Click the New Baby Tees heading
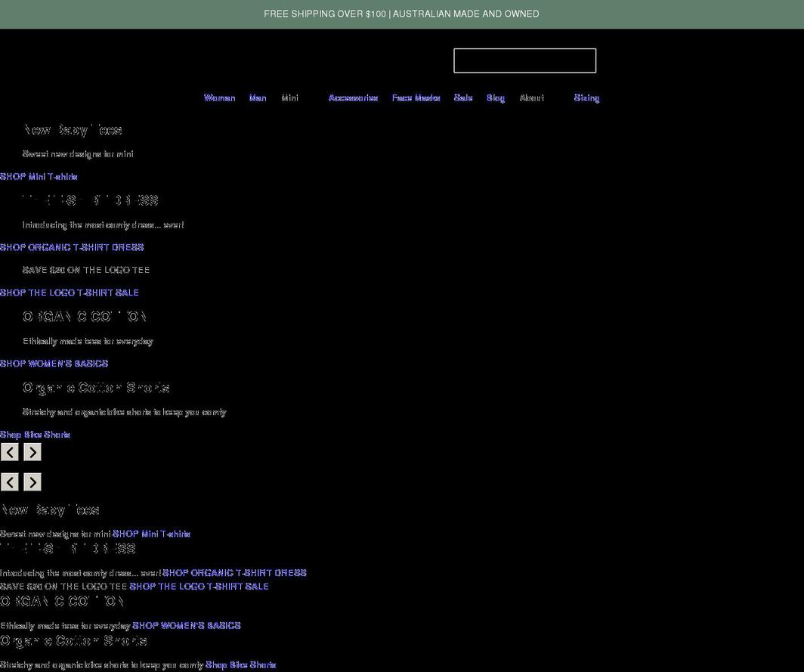This screenshot has width=804, height=672. (72, 129)
